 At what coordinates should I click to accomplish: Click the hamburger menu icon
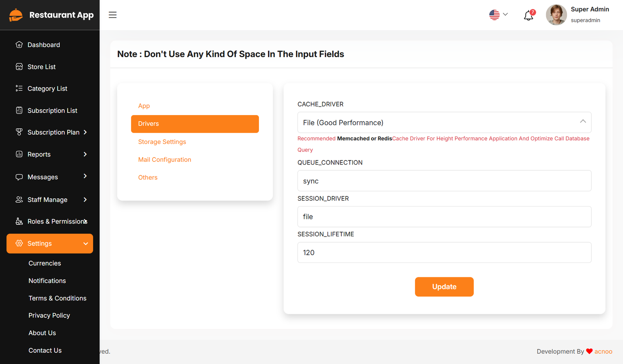(x=113, y=15)
